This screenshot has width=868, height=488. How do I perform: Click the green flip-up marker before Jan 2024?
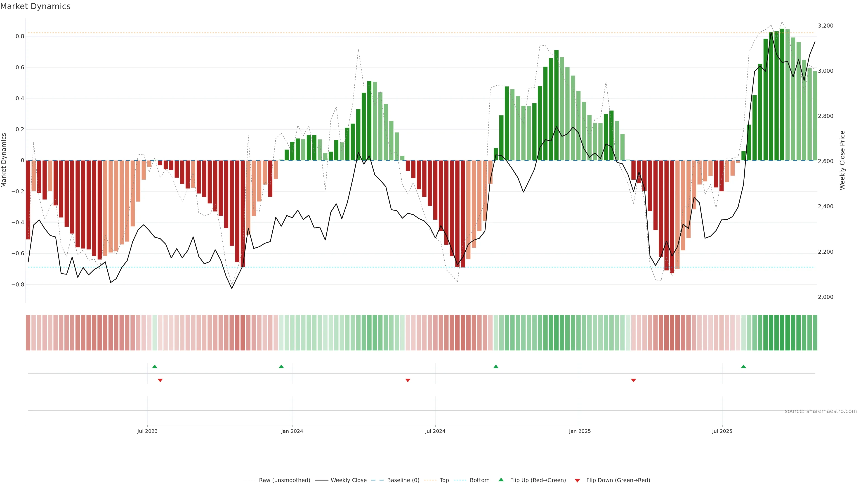(x=281, y=366)
